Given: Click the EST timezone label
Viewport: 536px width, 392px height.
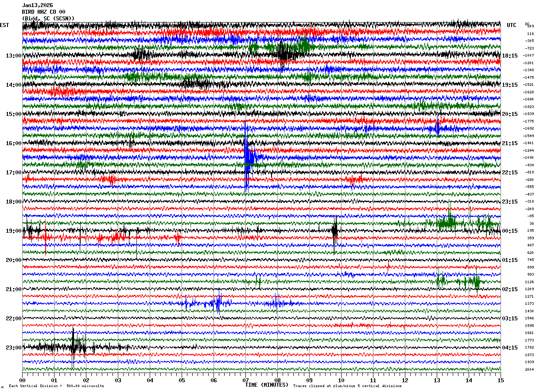Looking at the screenshot, I should [4, 25].
